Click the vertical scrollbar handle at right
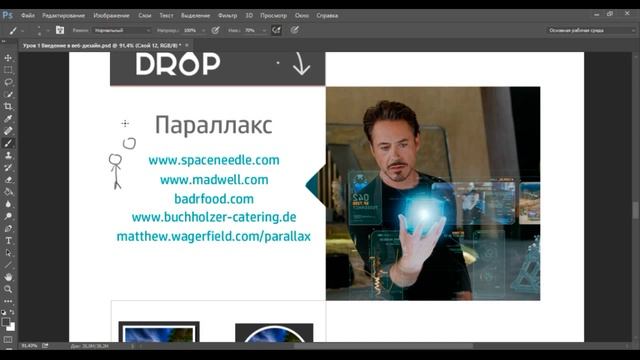 point(636,211)
